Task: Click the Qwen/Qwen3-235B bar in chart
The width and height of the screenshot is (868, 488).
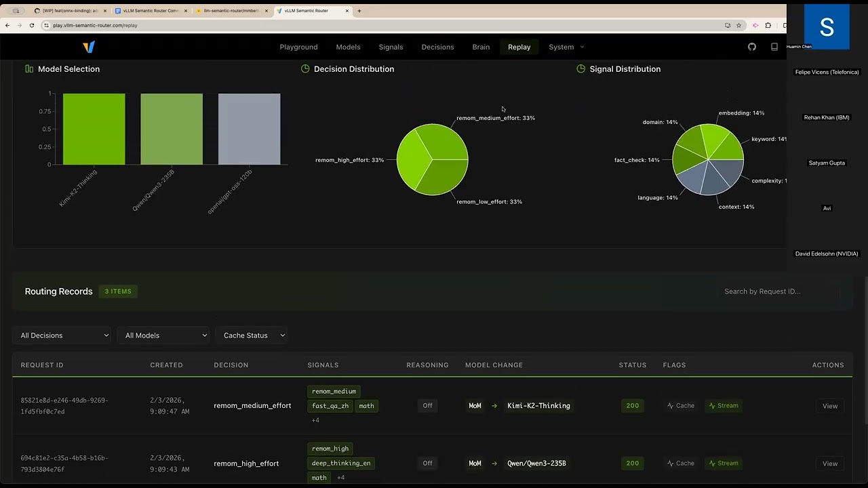Action: pyautogui.click(x=172, y=129)
